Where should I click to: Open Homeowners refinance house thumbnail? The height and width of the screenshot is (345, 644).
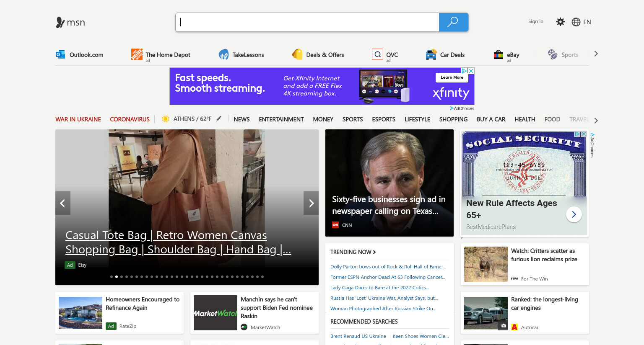pos(80,313)
